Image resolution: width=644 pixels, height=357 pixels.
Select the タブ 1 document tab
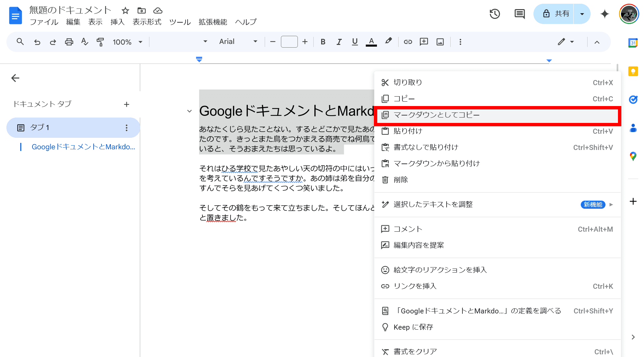[73, 128]
